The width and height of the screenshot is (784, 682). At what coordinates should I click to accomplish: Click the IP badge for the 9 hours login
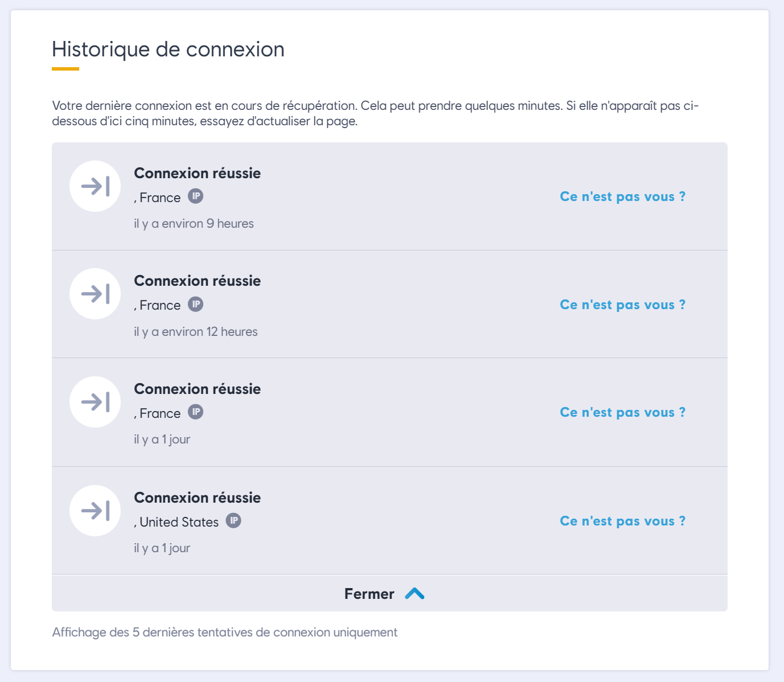(195, 196)
